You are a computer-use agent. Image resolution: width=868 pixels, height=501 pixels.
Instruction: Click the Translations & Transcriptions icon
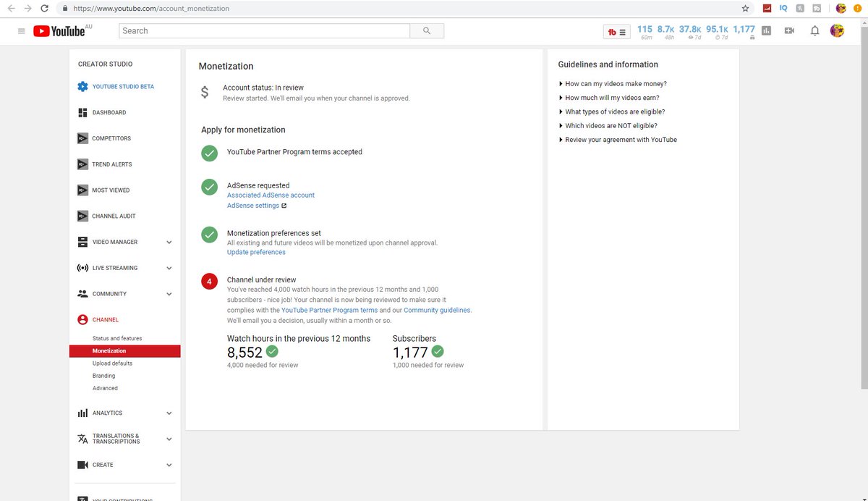point(82,439)
